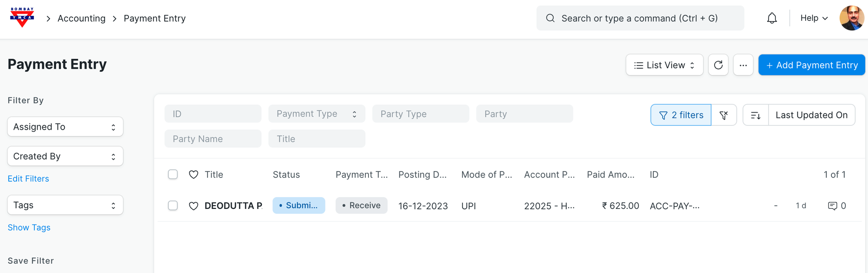This screenshot has width=868, height=273.
Task: Select the DEODUTTA payment entry checkbox
Action: pyautogui.click(x=173, y=206)
